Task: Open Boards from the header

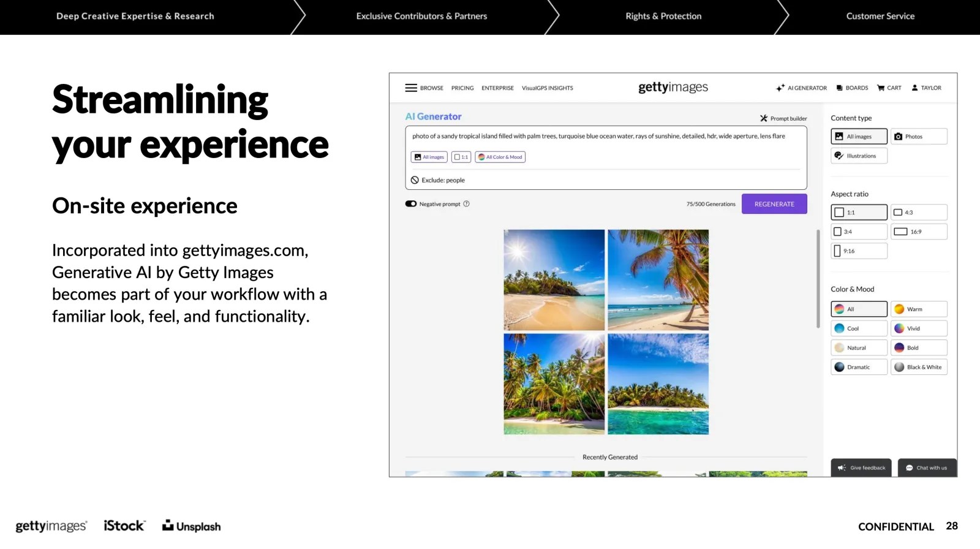Action: (857, 88)
